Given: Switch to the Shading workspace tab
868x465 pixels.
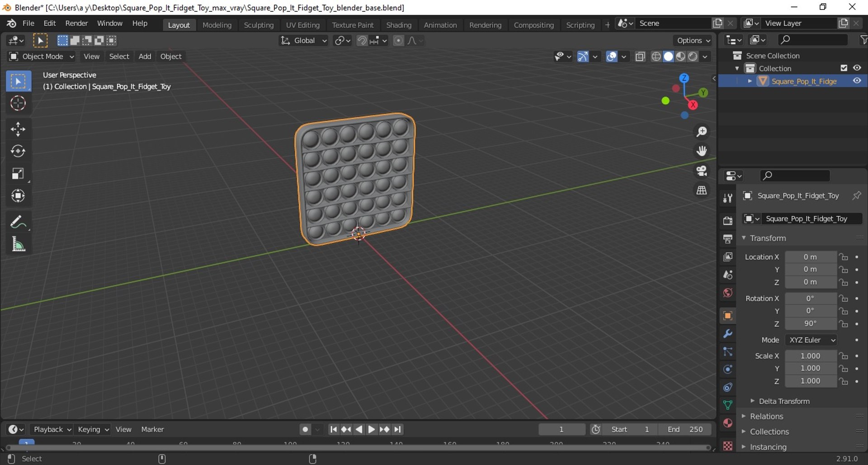Looking at the screenshot, I should [399, 25].
